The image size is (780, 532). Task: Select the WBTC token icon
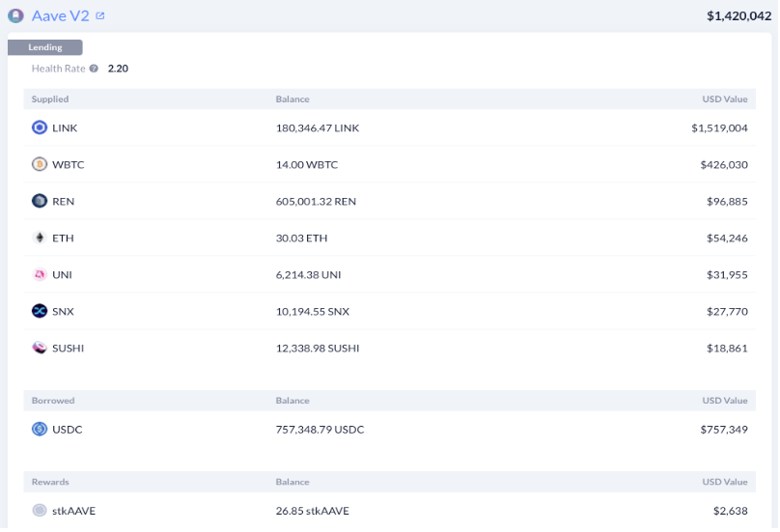[x=40, y=164]
